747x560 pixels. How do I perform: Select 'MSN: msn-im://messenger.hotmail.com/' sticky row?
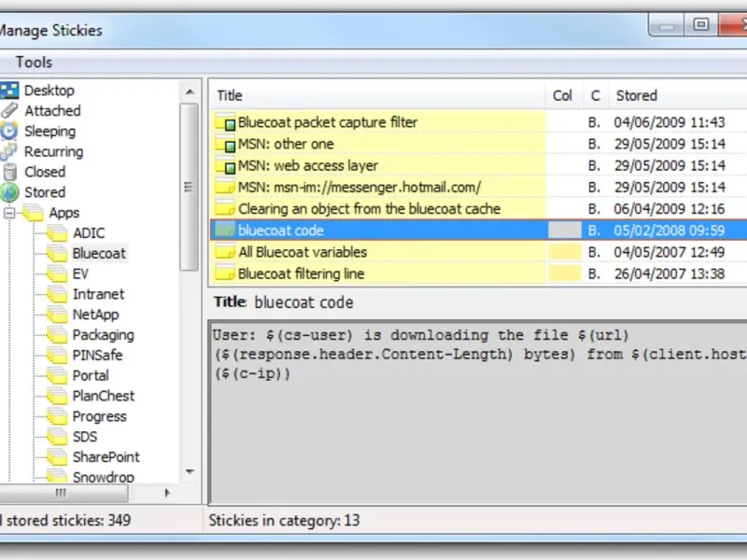[x=478, y=188]
